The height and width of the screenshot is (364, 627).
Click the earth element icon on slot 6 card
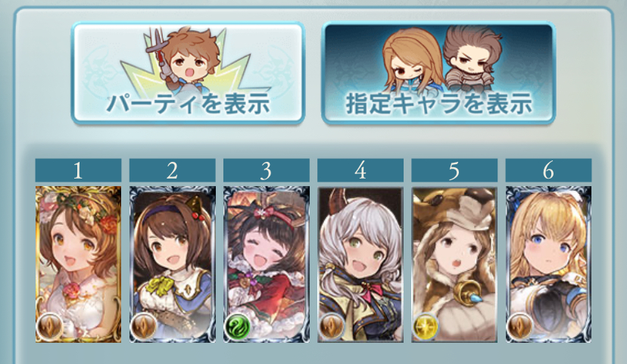(x=519, y=326)
